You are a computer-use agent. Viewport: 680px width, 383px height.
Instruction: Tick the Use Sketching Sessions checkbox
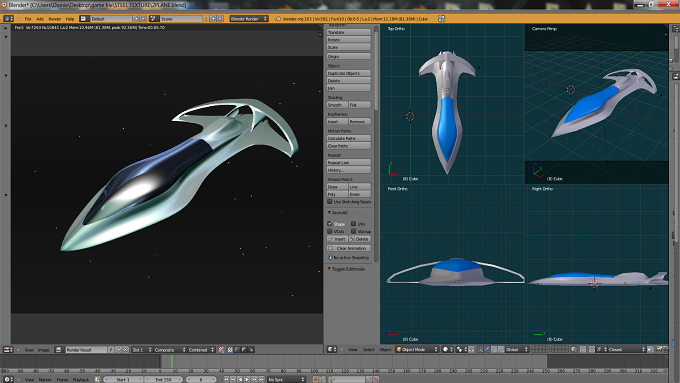click(x=330, y=202)
